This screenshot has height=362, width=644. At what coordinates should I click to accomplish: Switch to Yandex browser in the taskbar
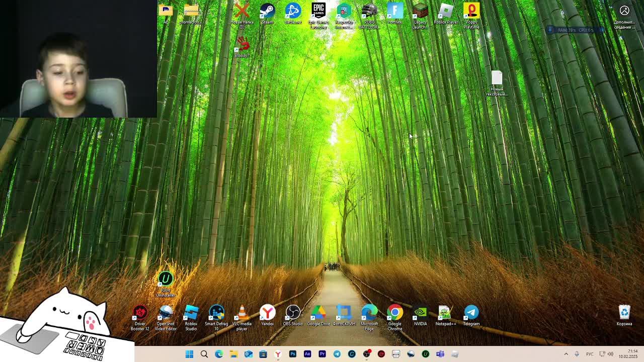click(278, 354)
